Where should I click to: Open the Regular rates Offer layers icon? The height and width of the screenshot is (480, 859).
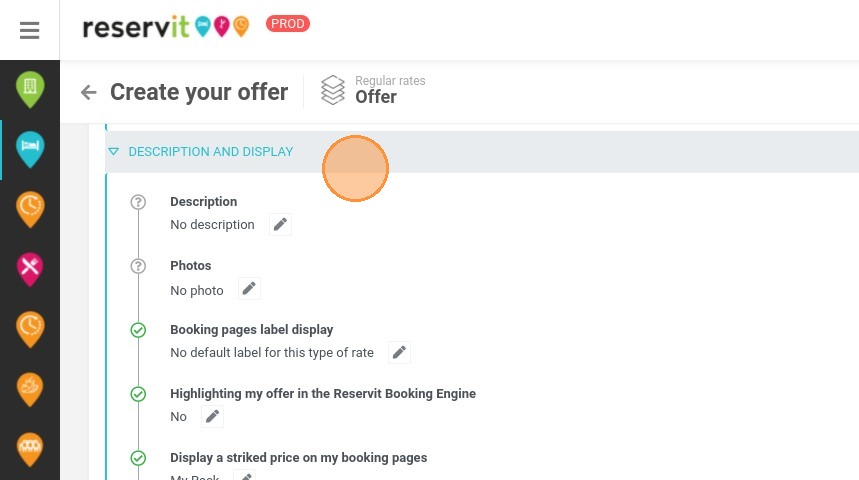point(333,90)
